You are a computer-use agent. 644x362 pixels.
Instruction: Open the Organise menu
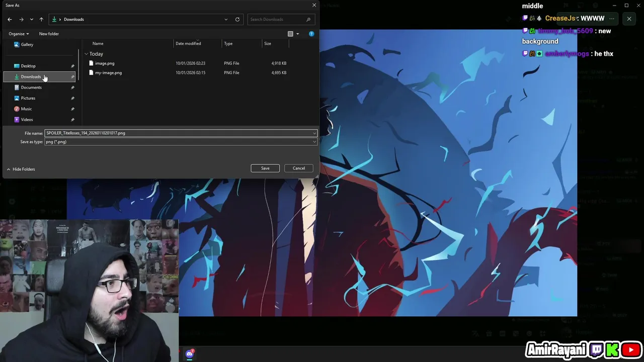19,34
